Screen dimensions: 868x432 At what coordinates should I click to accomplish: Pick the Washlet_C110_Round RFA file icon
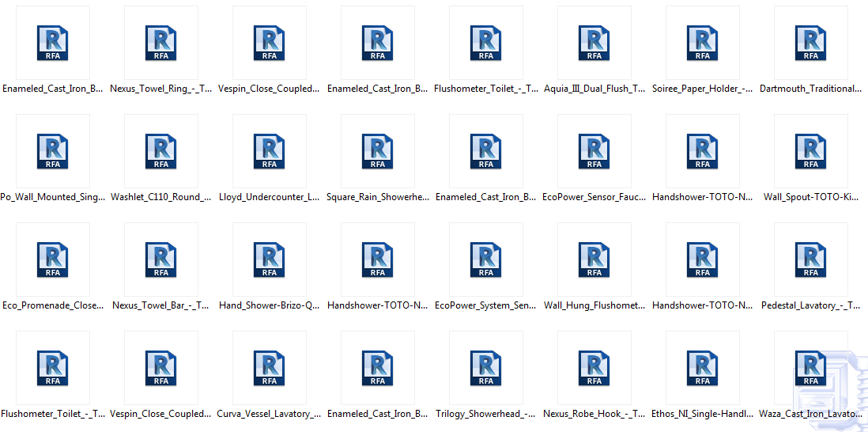click(161, 151)
